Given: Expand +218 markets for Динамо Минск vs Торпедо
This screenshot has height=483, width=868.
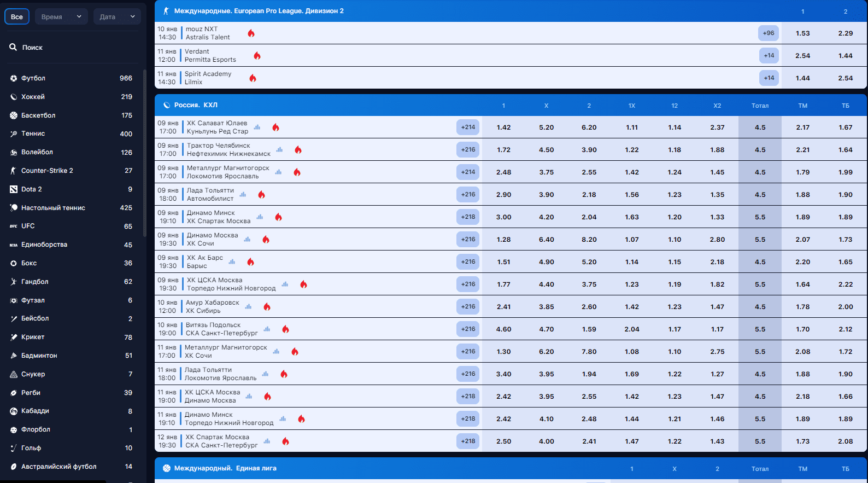Looking at the screenshot, I should tap(468, 418).
